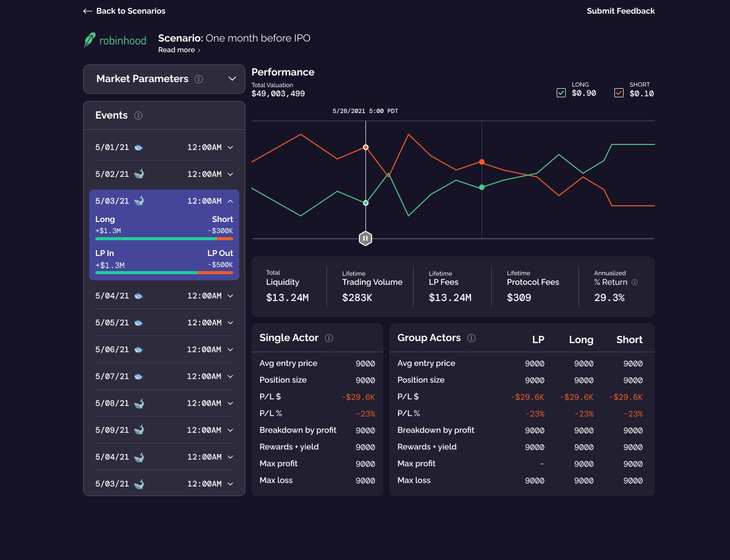Click the Annualized Return value 29.3%
Screen dimensions: 730x560
pos(609,297)
